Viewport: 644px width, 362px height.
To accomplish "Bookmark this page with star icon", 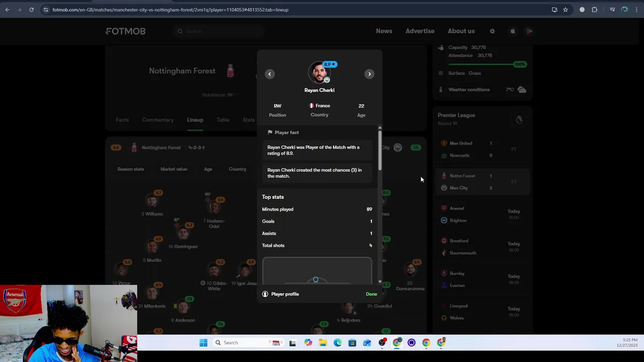I will pos(566,10).
